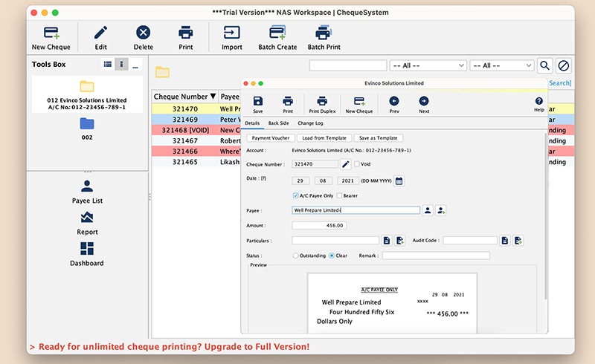The height and width of the screenshot is (364, 595).
Task: Click the Delete icon in main toolbar
Action: point(144,33)
